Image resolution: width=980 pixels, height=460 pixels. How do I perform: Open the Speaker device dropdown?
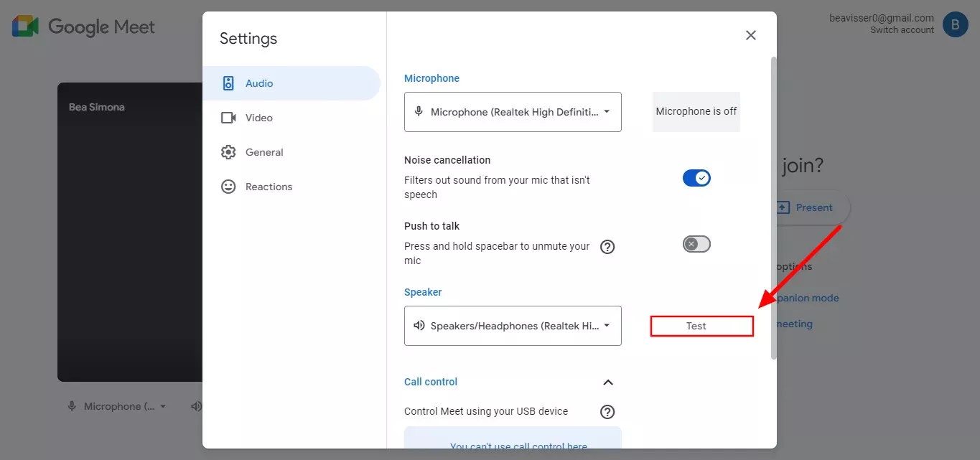[513, 326]
